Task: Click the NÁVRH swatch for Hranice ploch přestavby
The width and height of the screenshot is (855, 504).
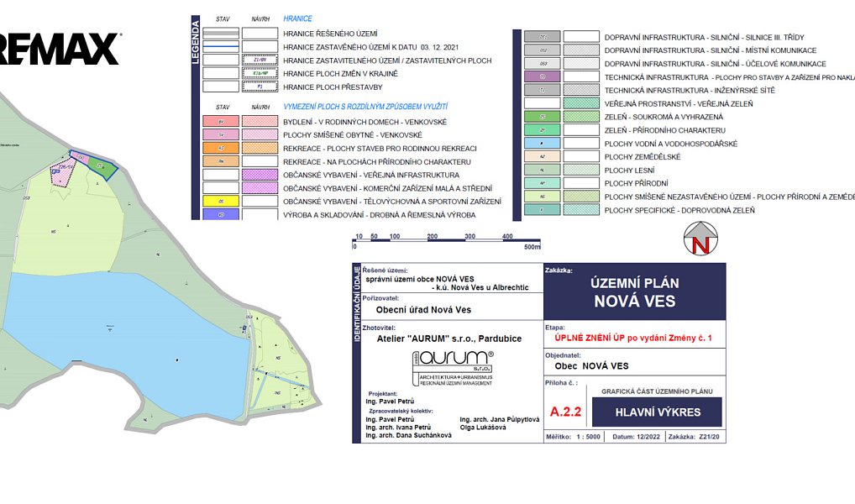Action: pos(260,87)
